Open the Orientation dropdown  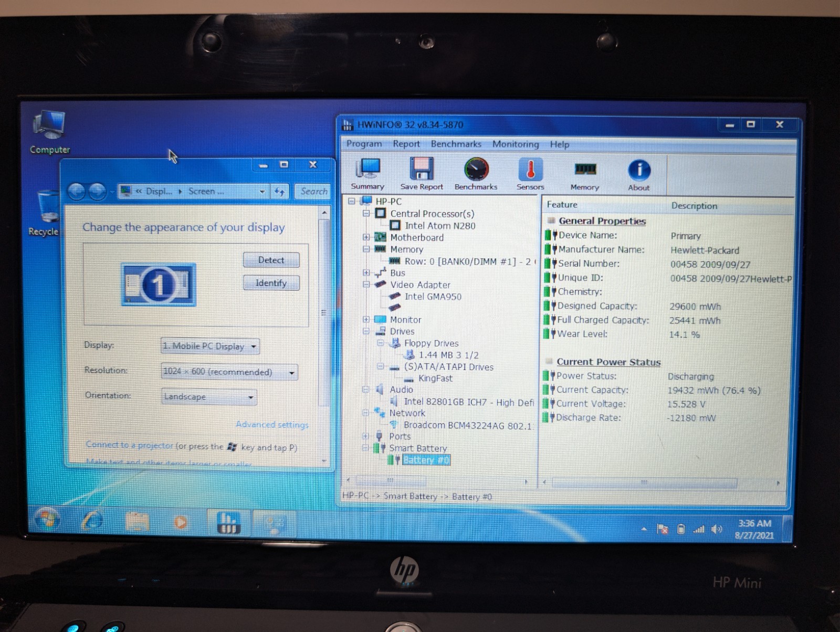(209, 396)
